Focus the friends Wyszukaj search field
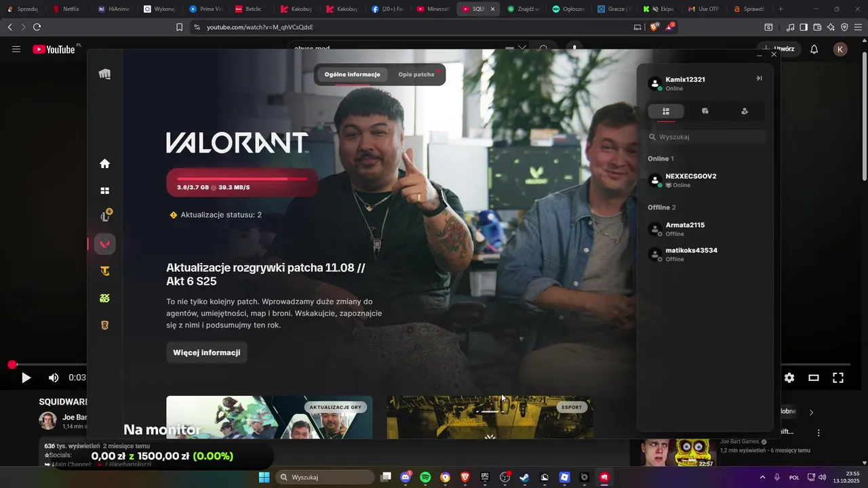868x488 pixels. 707,137
